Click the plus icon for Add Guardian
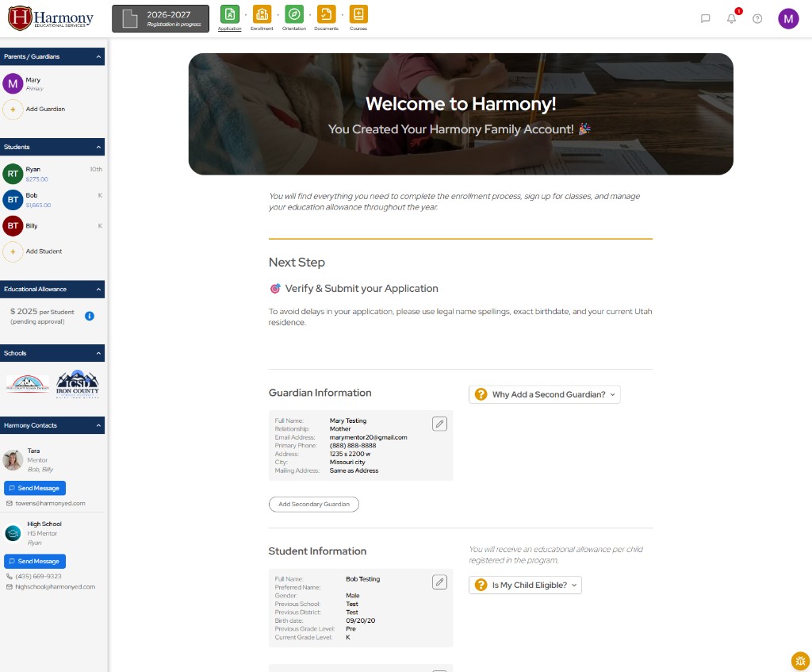Screen dimensions: 812x672 coord(13,109)
